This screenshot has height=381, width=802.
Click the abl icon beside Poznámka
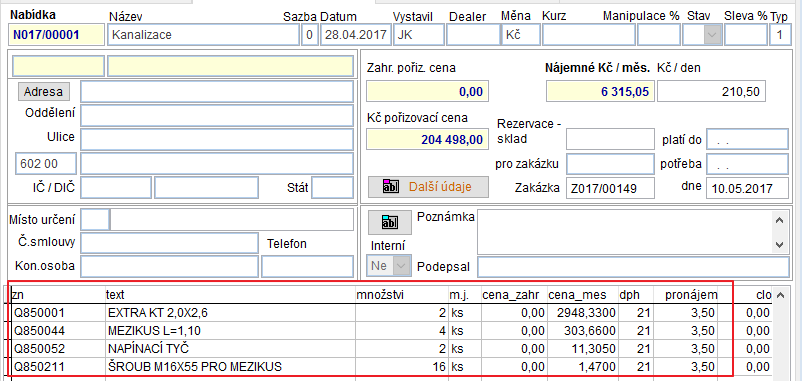click(x=390, y=222)
